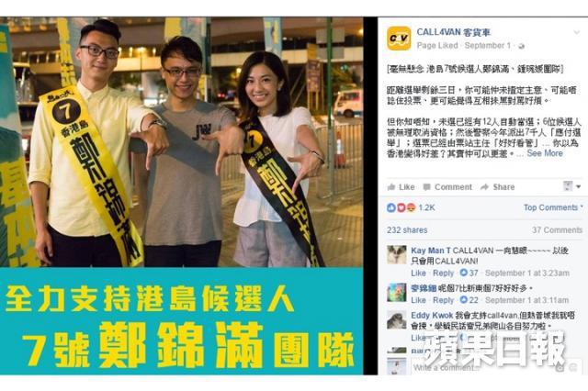Like the post with thumbs-up button
Screen dimensions: 588x391
click(401, 187)
